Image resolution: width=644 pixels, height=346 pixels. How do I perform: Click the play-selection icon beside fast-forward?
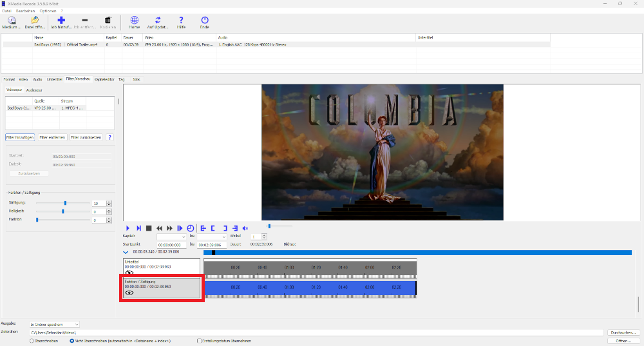coord(180,228)
